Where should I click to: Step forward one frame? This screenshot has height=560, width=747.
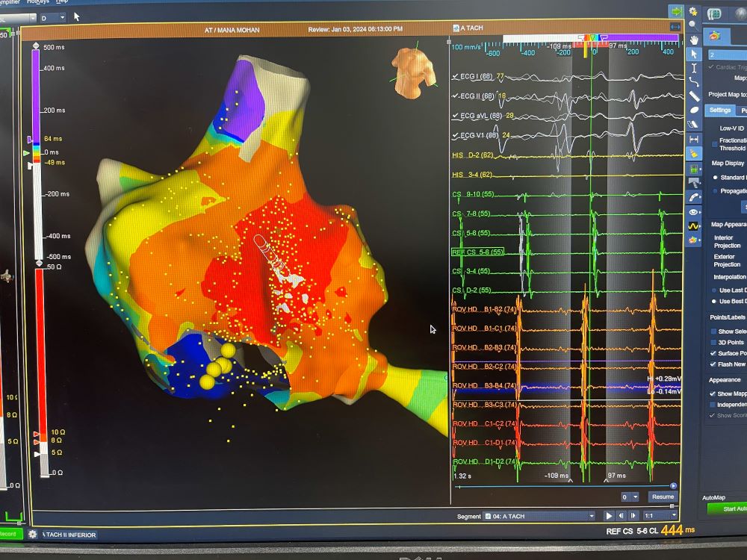tap(633, 516)
